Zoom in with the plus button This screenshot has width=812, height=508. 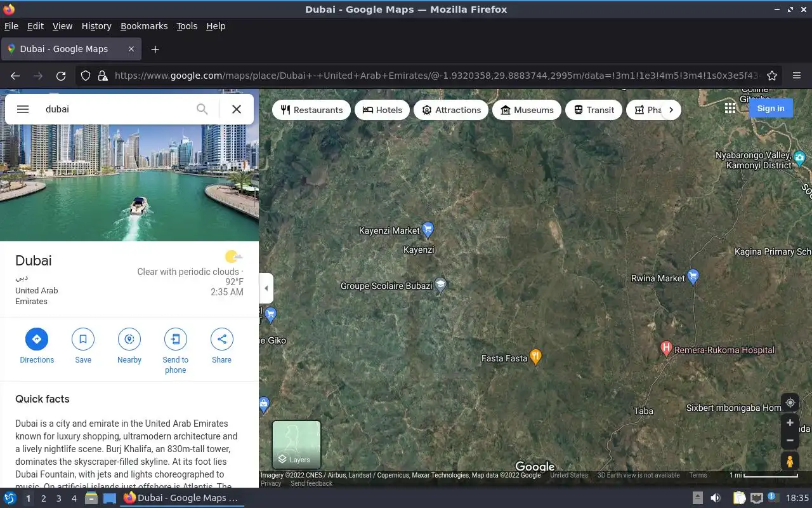coord(790,423)
